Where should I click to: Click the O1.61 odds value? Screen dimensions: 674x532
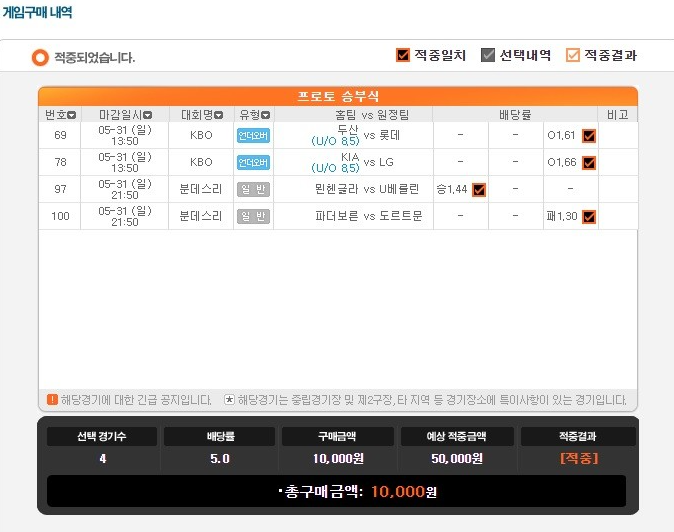pos(561,135)
